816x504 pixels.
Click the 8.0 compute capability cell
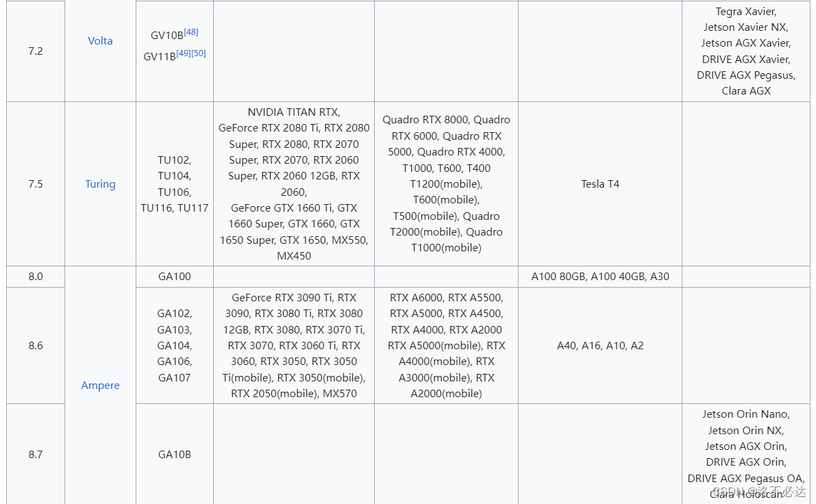(36, 277)
